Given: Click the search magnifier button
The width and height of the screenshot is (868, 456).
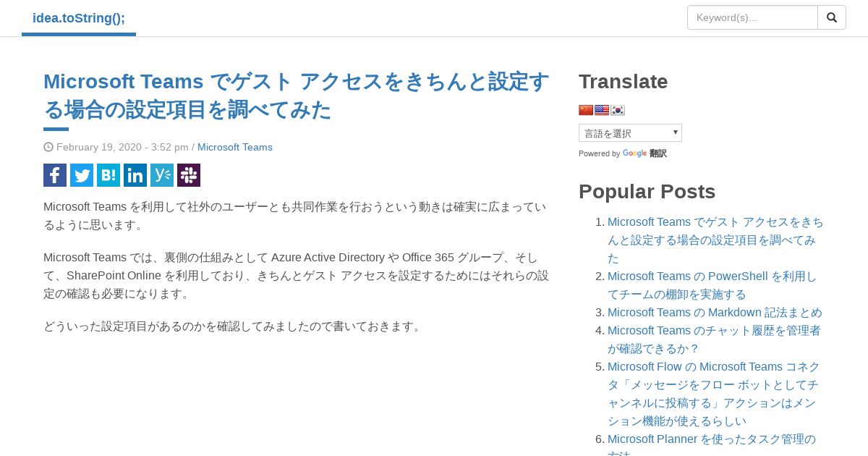Looking at the screenshot, I should pyautogui.click(x=832, y=17).
